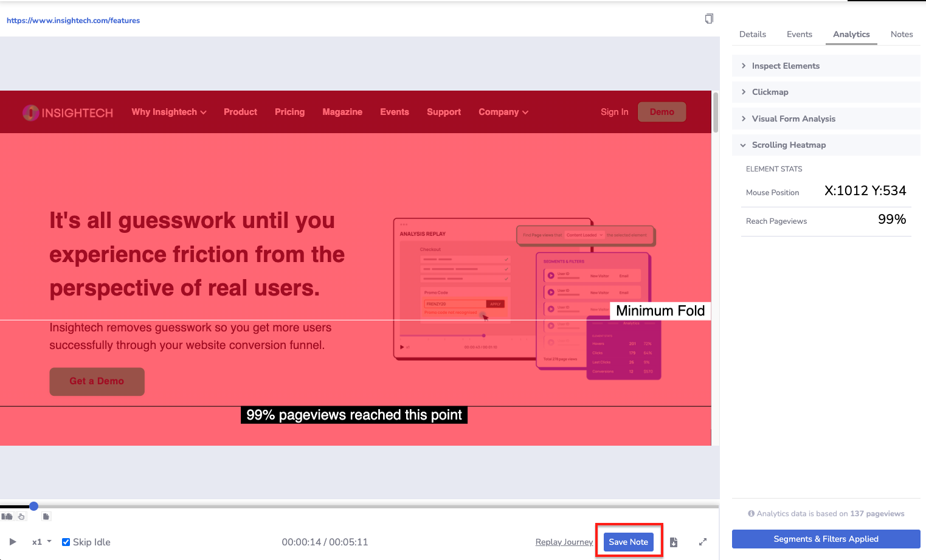Click the hand click event marker on timeline

(x=21, y=516)
